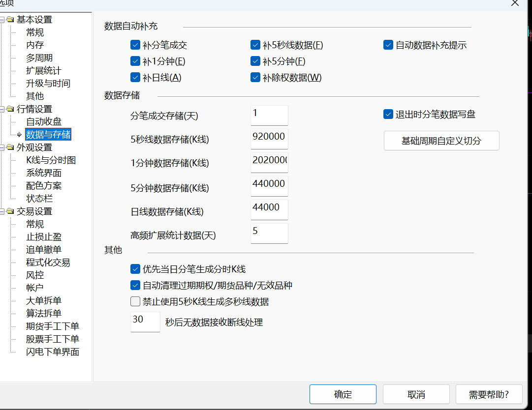
Task: Select 常规 under 交易设置
Action: point(35,224)
